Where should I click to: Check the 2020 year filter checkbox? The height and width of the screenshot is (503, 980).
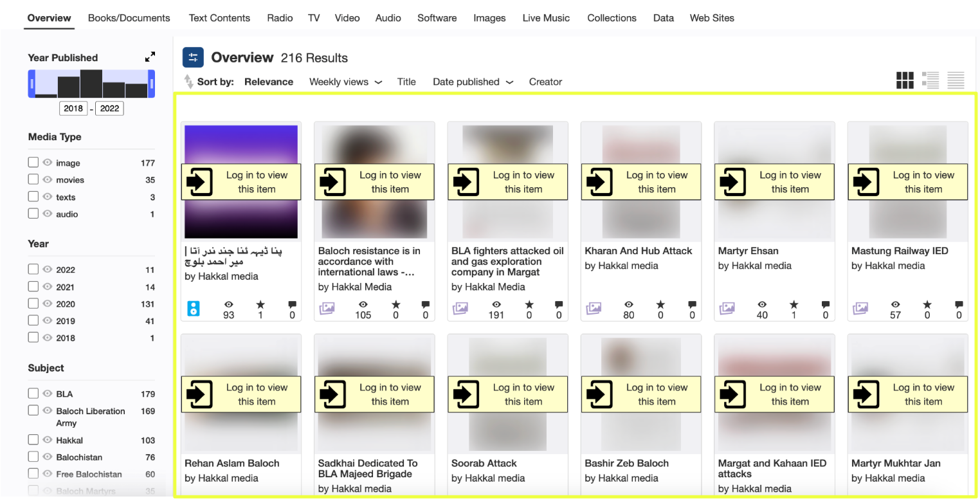point(33,304)
